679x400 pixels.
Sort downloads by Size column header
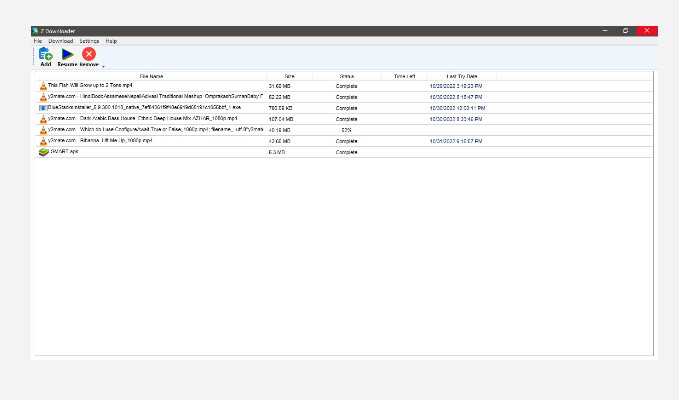point(289,76)
